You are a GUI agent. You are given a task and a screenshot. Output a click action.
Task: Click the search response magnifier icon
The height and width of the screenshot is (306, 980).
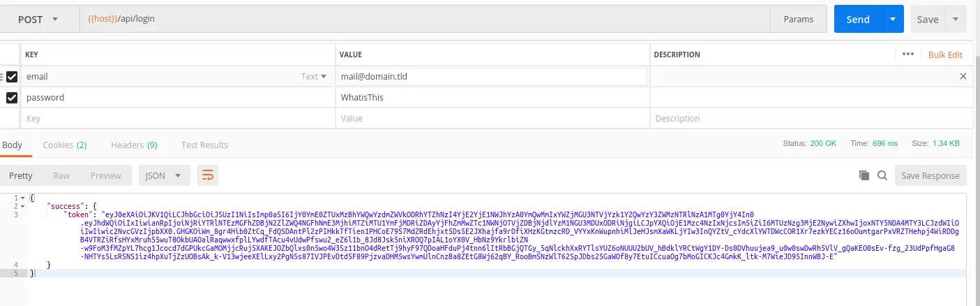pos(882,175)
